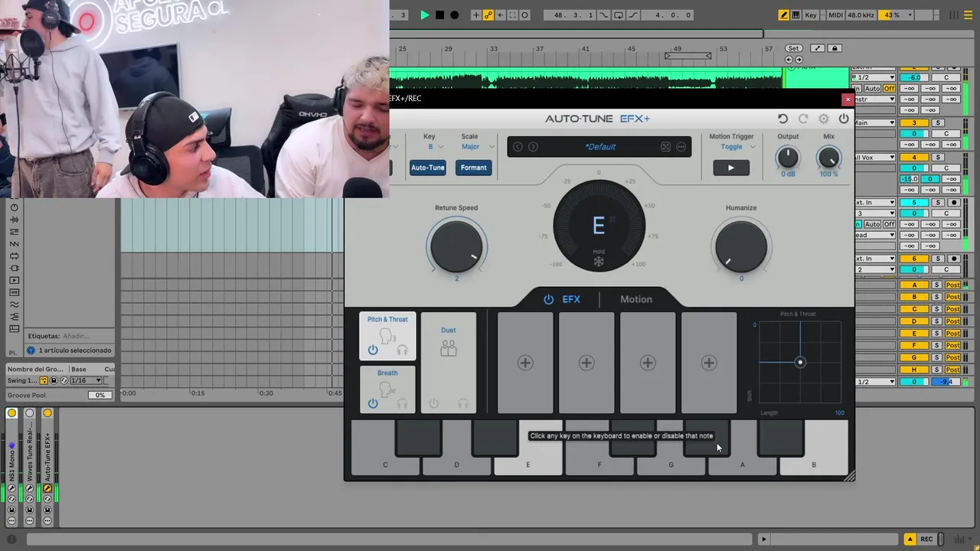
Task: Toggle MIDI arrangement overdub plus icon
Action: (x=476, y=15)
